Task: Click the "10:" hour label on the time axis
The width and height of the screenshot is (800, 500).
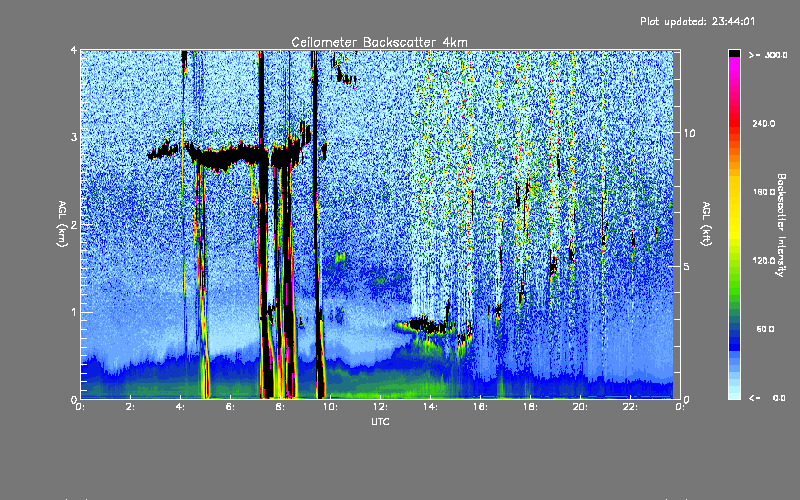Action: pyautogui.click(x=331, y=407)
